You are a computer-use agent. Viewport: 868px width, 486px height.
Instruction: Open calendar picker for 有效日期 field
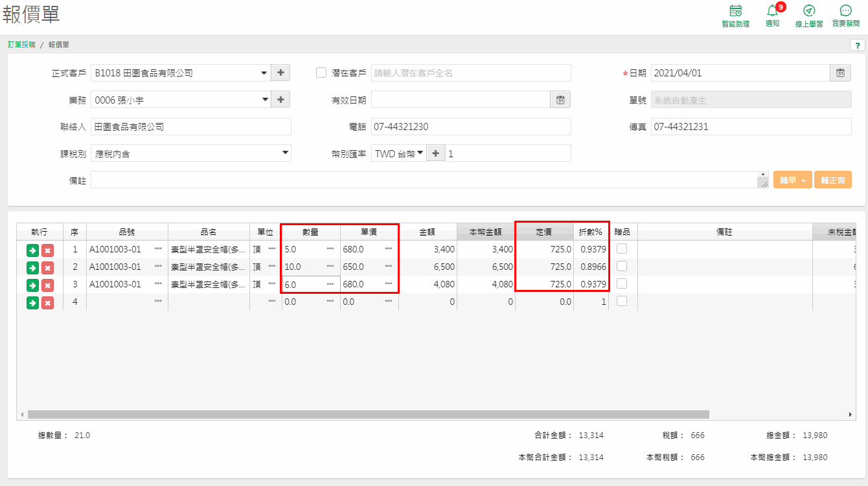560,100
